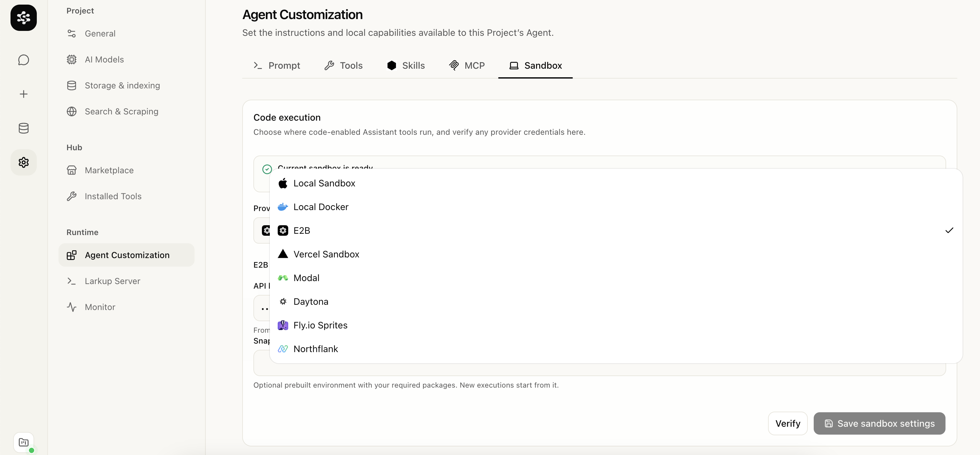Choose Local Sandbox provider option
Image resolution: width=980 pixels, height=455 pixels.
point(616,183)
